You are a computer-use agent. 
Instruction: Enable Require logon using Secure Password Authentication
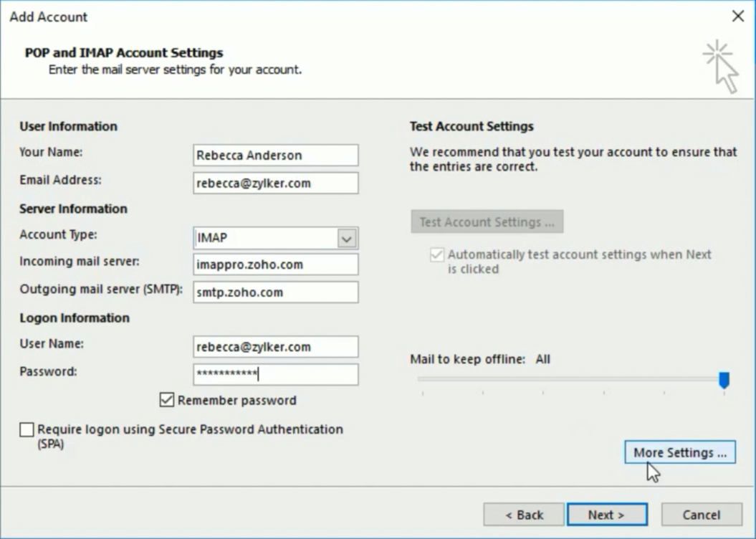point(27,430)
